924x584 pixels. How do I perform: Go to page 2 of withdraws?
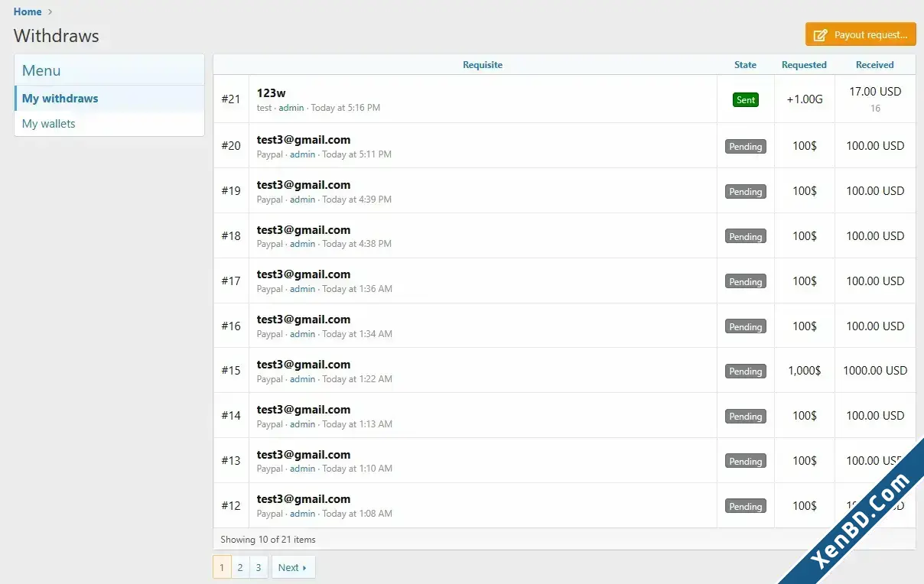tap(240, 567)
